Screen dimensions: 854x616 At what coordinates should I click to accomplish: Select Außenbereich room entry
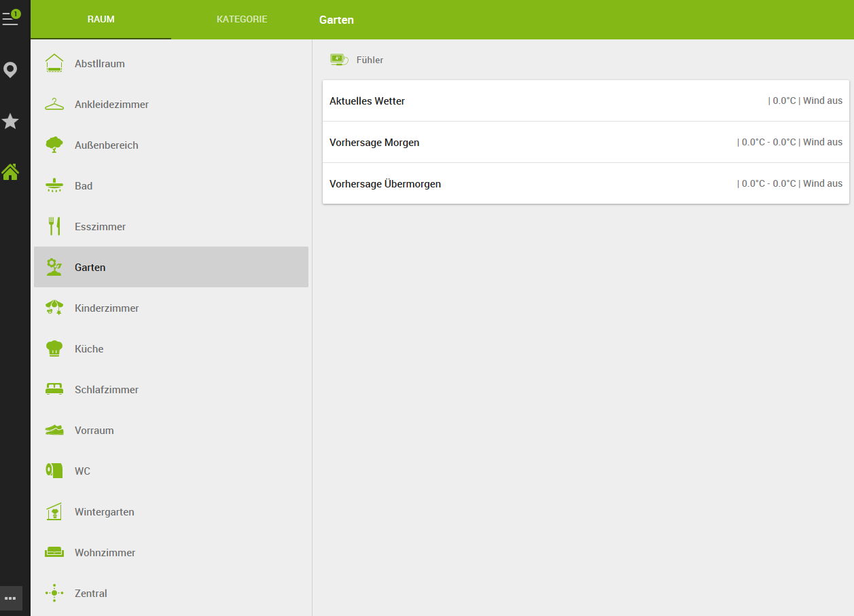pos(171,145)
